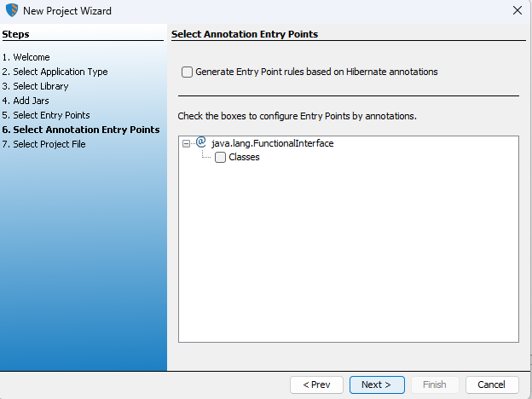532x399 pixels.
Task: Click the @ annotation icon for java.lang.FunctionalInterface
Action: click(201, 142)
